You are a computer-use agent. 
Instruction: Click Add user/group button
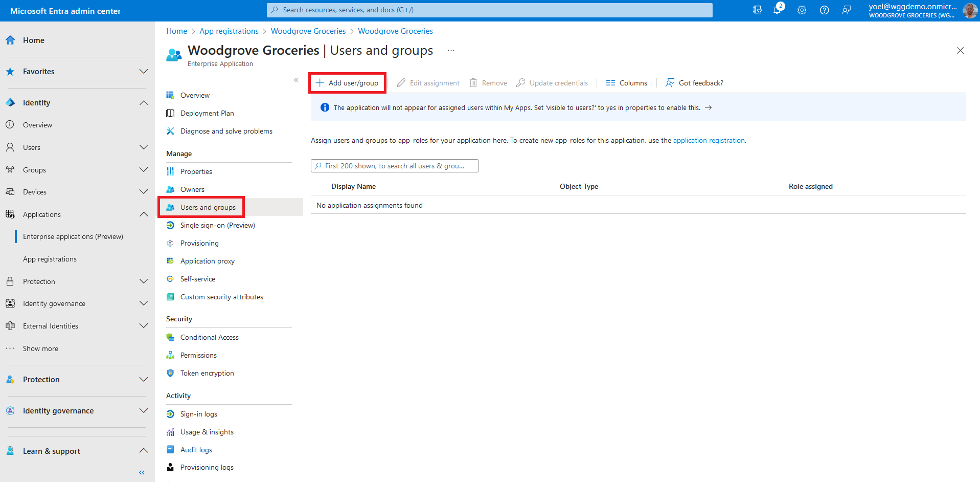pyautogui.click(x=348, y=83)
